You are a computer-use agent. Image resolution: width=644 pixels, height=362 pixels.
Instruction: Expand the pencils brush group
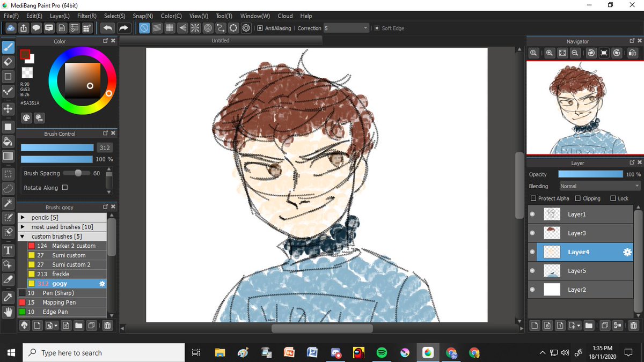coord(23,218)
